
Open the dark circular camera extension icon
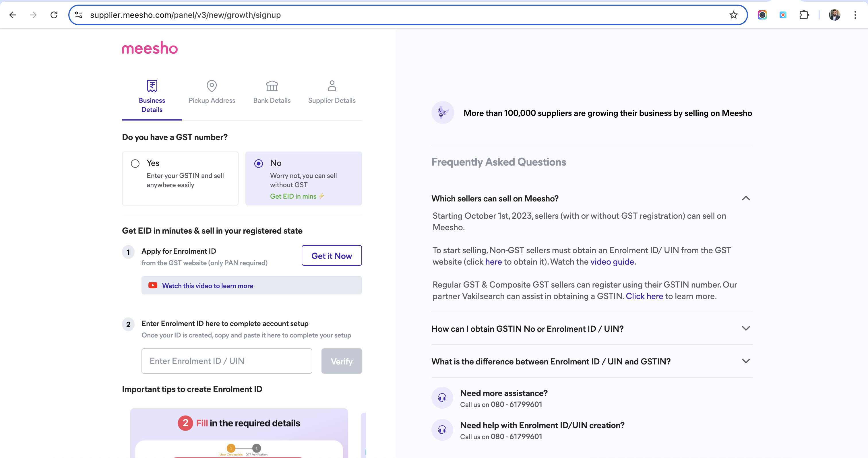click(x=762, y=15)
